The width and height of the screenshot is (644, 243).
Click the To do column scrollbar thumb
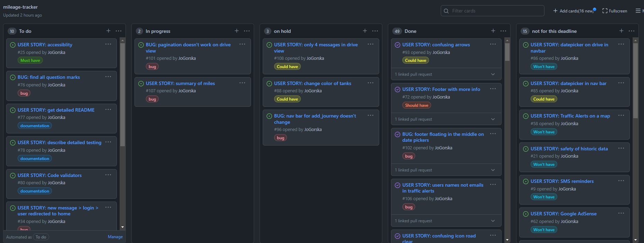pyautogui.click(x=122, y=95)
